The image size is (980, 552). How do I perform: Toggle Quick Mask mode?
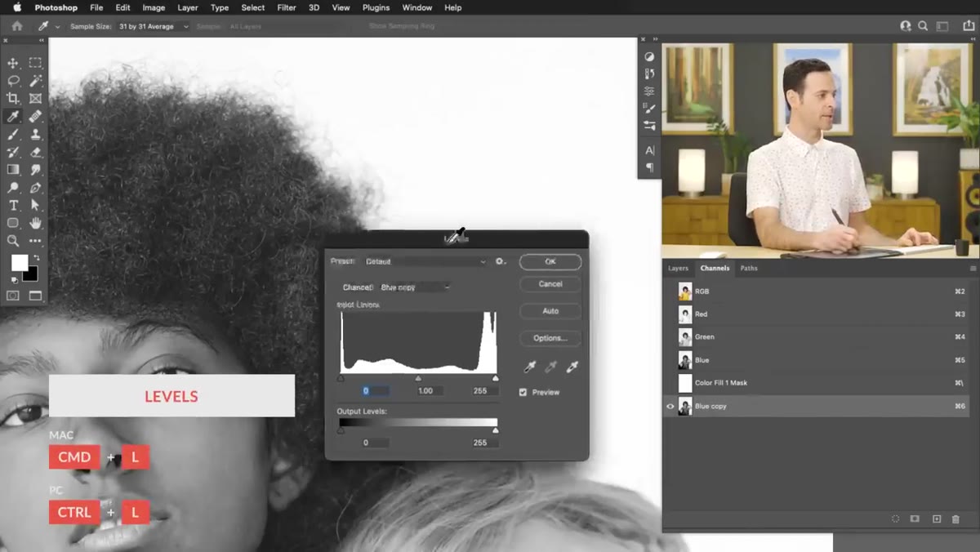[x=13, y=296]
